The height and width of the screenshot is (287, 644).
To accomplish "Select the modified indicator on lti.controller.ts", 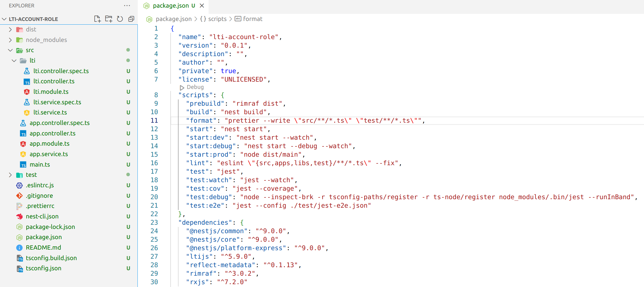I will click(x=128, y=81).
